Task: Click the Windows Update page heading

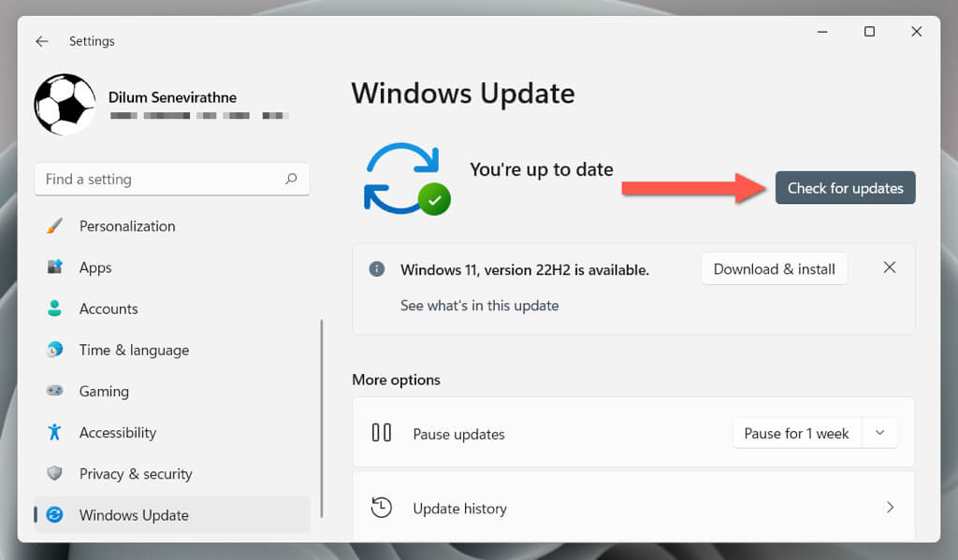Action: pyautogui.click(x=463, y=93)
